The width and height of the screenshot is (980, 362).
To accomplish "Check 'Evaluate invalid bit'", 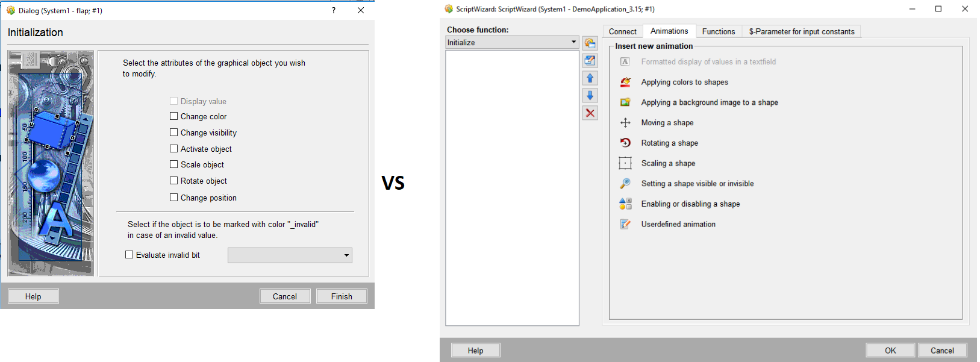I will (x=129, y=255).
